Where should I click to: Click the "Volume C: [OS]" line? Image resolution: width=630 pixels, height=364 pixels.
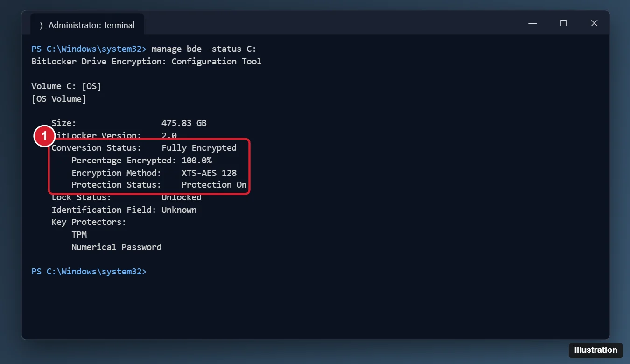point(66,86)
